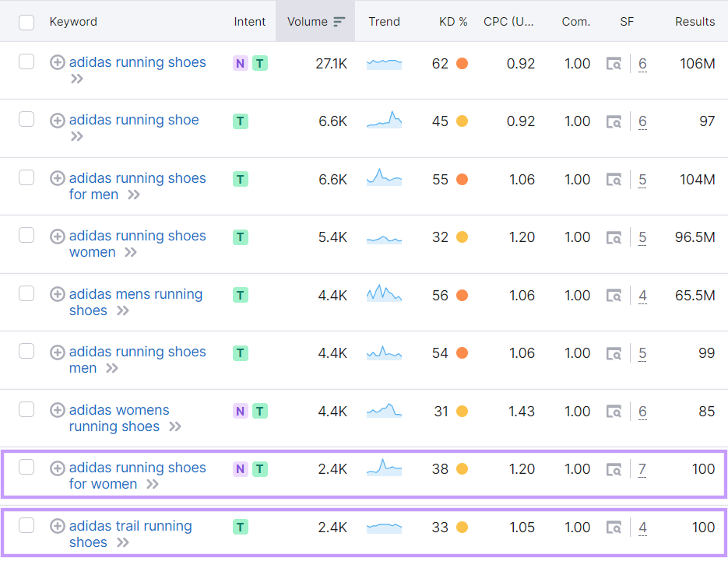This screenshot has width=728, height=561.
Task: Yellow KD dot for KD 33
Action: pos(462,528)
